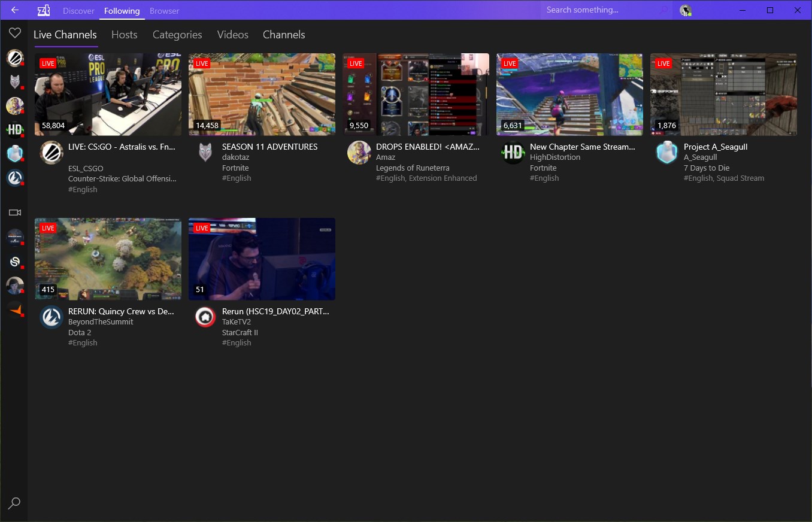Click the 'SEASON 11 ADVENTURES' stream title
The height and width of the screenshot is (522, 812).
[270, 147]
